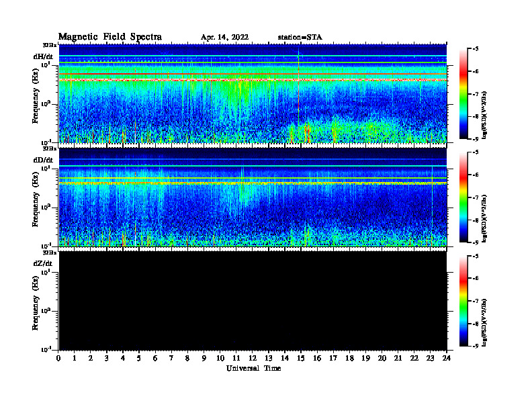Click hour 18 on the Universal Time axis

click(x=349, y=359)
